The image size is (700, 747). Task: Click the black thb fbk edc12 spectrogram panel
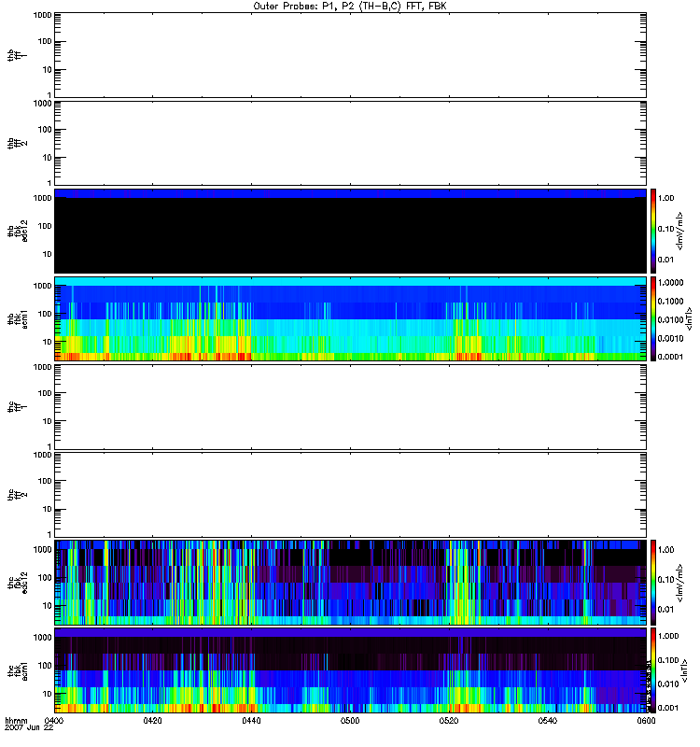[x=350, y=231]
